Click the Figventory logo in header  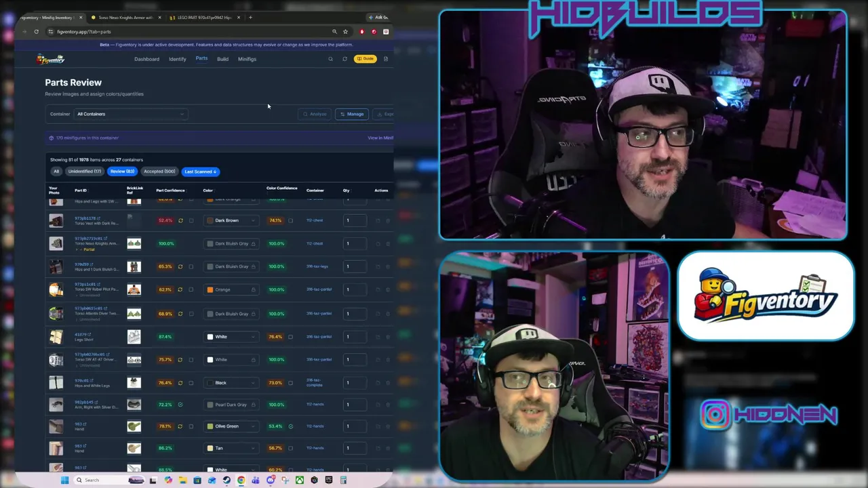[x=51, y=59]
